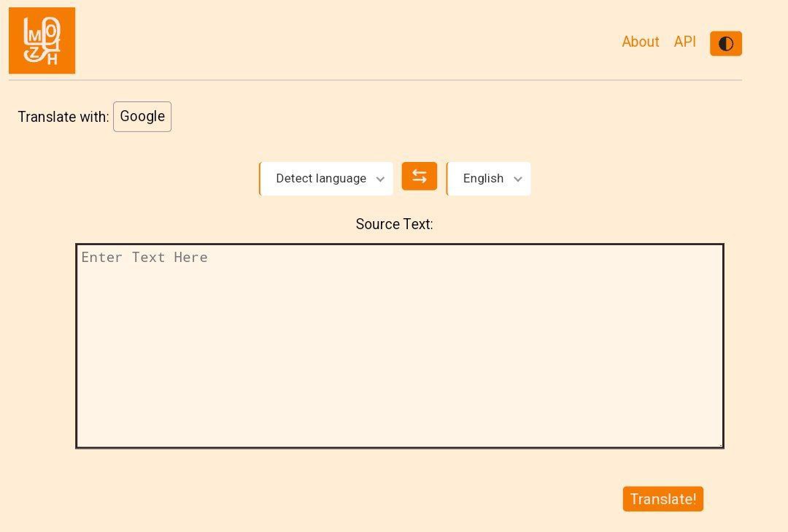Toggle the dark/light theme button
The image size is (788, 532).
point(726,43)
